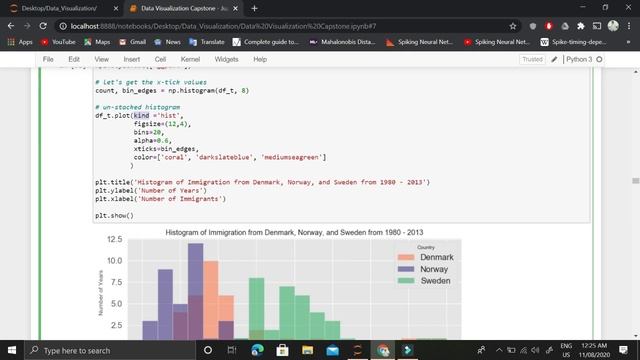
Task: Open the taskbar clock showing 12:25 AM
Action: tap(594, 350)
